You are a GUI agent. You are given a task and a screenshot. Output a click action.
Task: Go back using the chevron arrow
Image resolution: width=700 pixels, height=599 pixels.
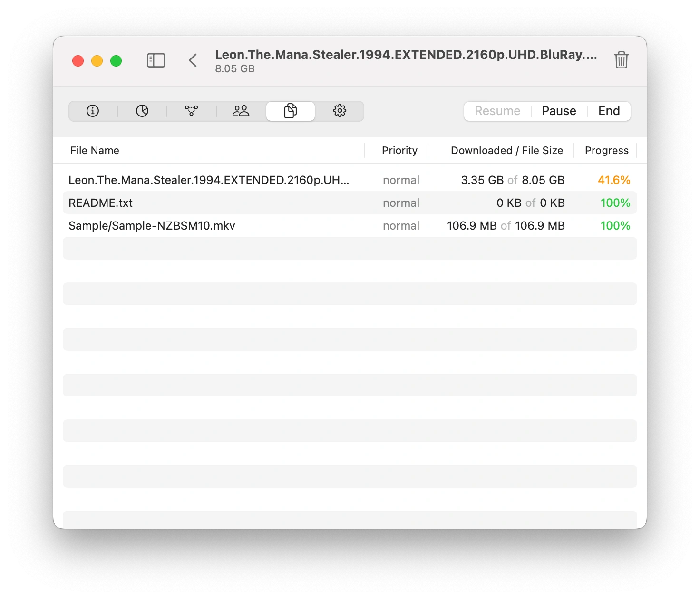point(193,60)
